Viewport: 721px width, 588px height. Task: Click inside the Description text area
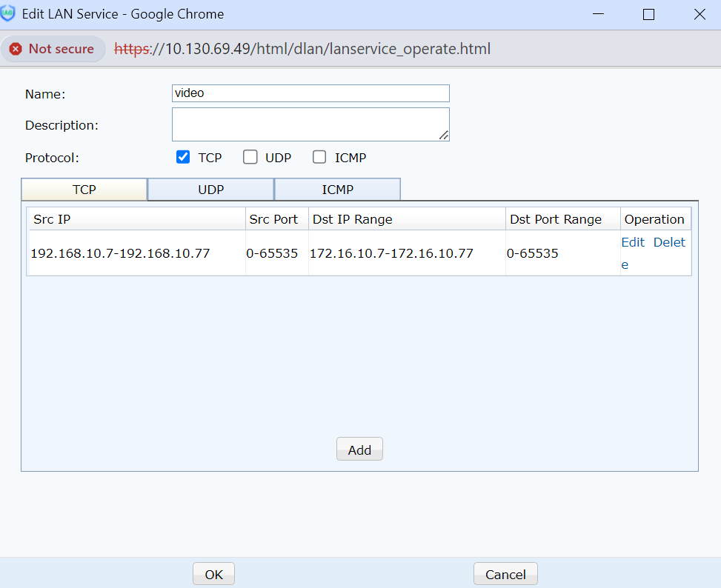tap(310, 124)
